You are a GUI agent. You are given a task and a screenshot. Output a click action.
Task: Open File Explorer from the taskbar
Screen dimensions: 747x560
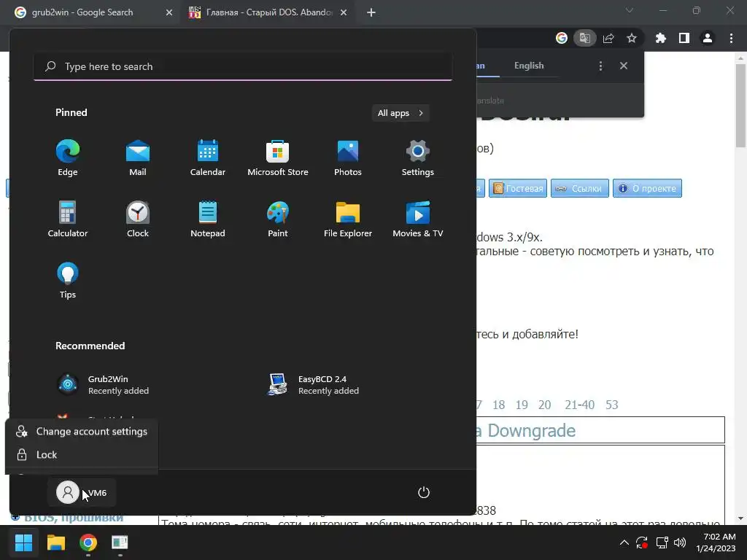tap(55, 542)
